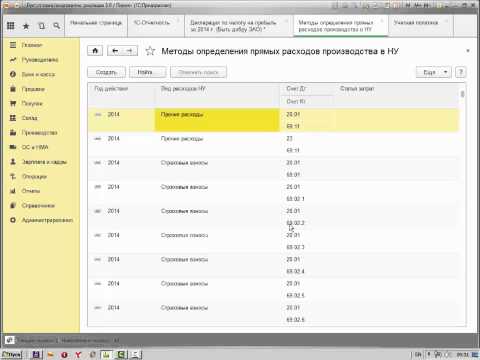Screen dimensions: 480x360
Task: Select the highlighted Прочие расходы cell in first row
Action: (x=217, y=120)
